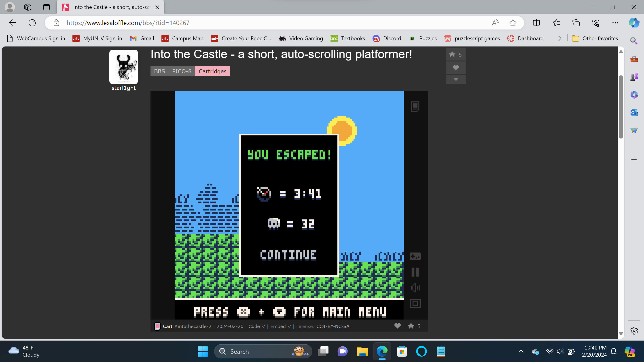
Task: Star the cart in the footer bar
Action: (411, 326)
